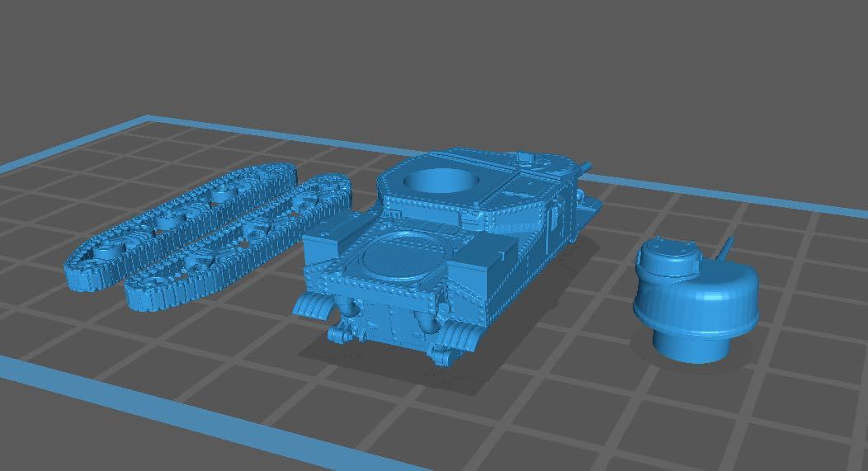The width and height of the screenshot is (868, 471).
Task: Click the round turret ring opening on the hull
Action: pyautogui.click(x=441, y=181)
